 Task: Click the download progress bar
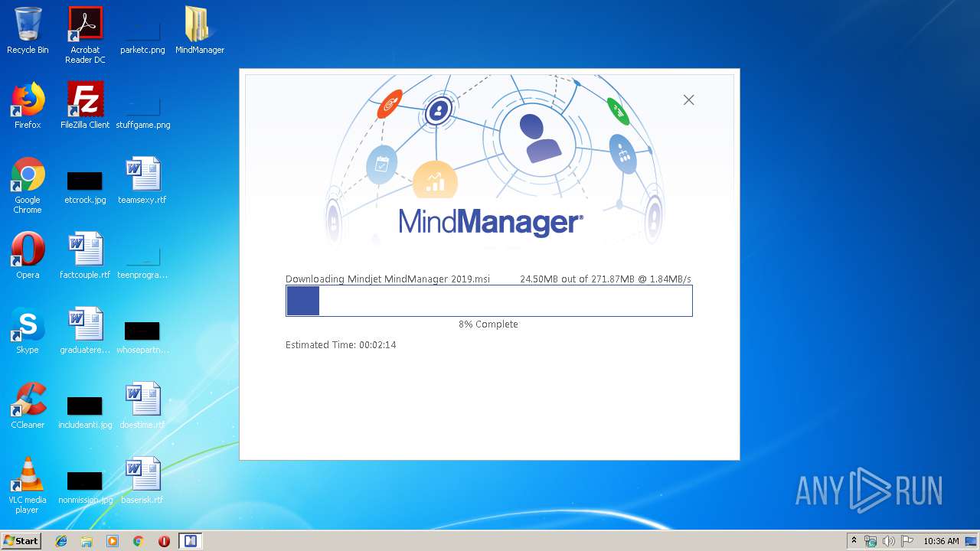tap(489, 301)
